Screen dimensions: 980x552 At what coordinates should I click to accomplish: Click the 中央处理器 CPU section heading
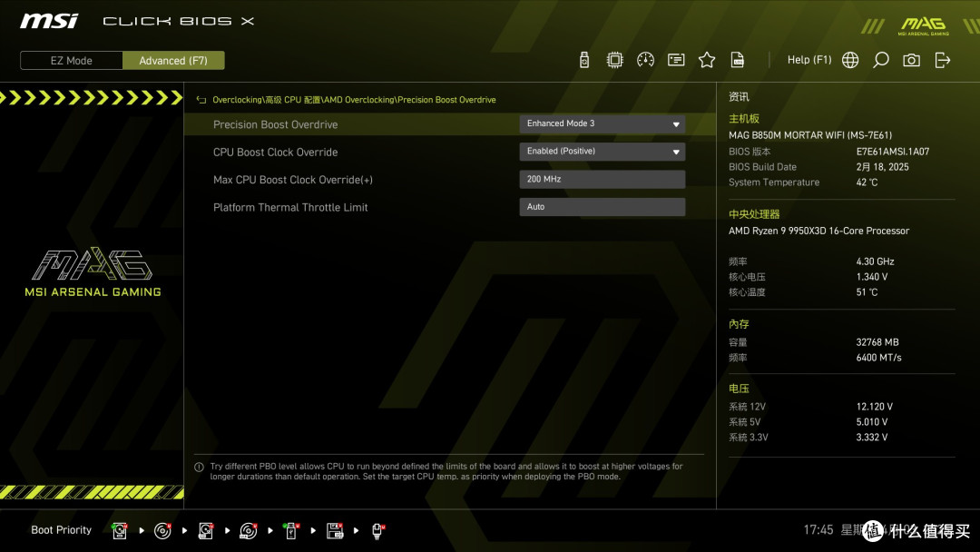click(x=754, y=213)
